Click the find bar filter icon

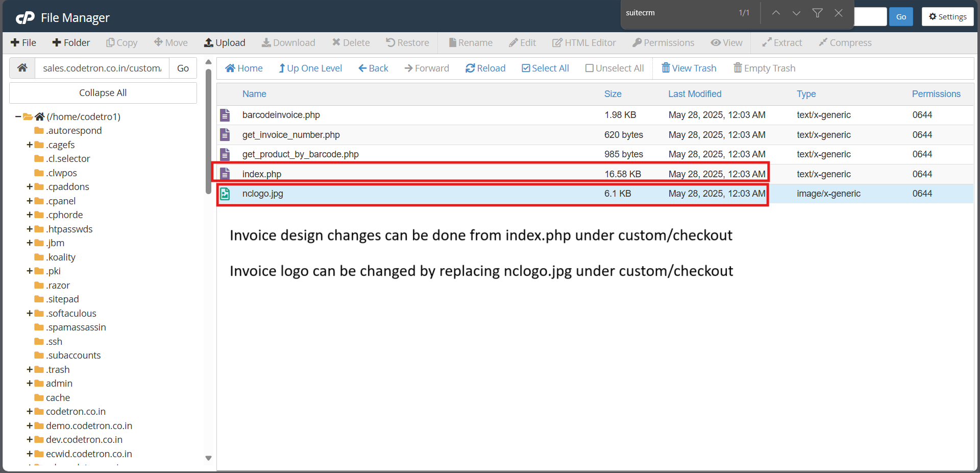tap(817, 13)
